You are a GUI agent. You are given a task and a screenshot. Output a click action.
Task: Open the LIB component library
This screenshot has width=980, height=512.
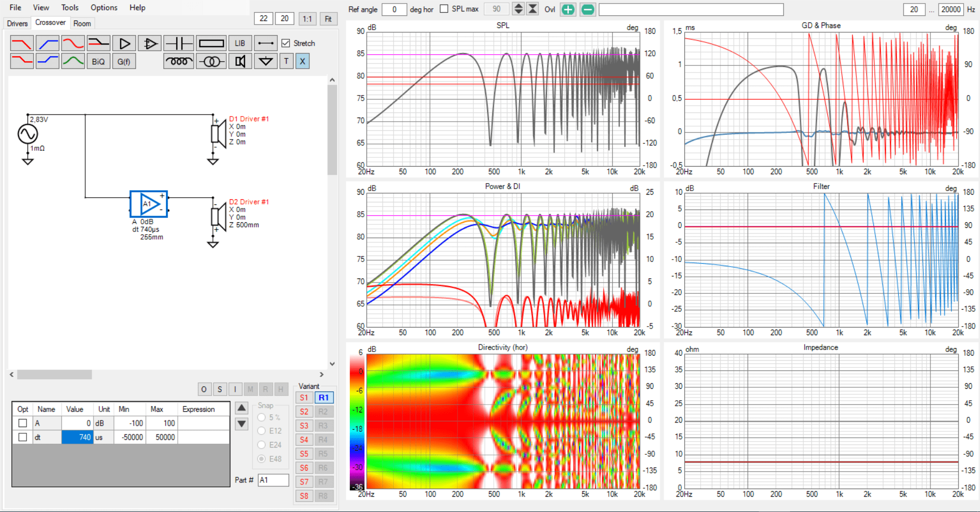240,43
